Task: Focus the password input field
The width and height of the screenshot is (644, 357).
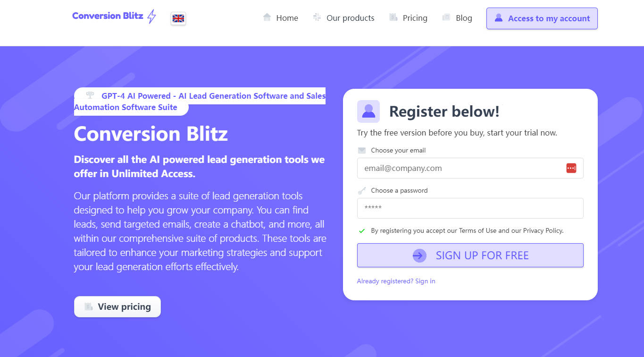Action: pyautogui.click(x=470, y=208)
